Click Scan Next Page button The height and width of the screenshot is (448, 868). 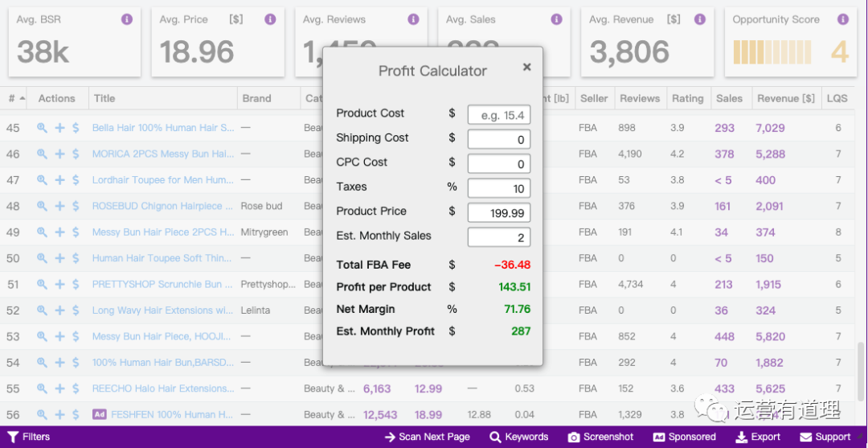[427, 437]
